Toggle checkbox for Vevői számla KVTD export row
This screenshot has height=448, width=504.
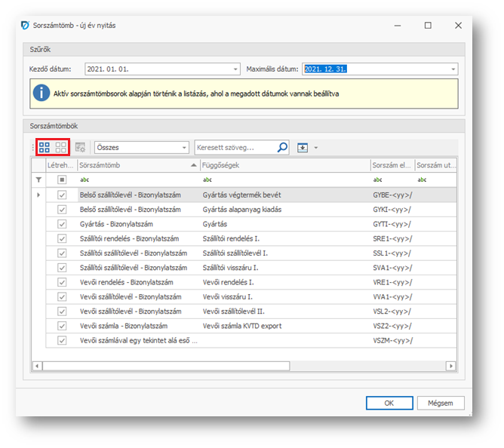point(62,326)
